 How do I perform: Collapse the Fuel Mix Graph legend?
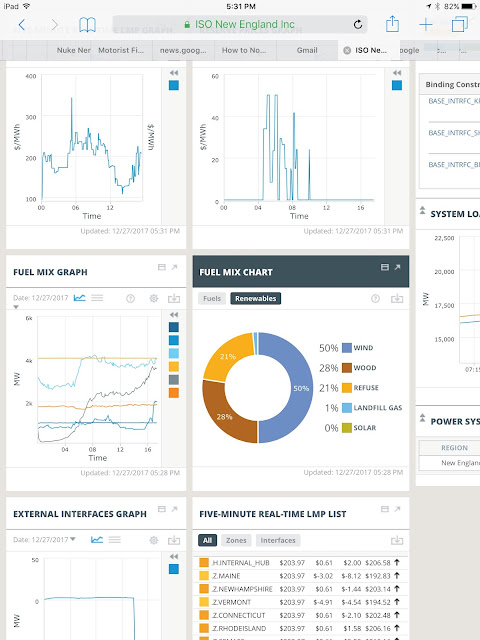point(174,315)
